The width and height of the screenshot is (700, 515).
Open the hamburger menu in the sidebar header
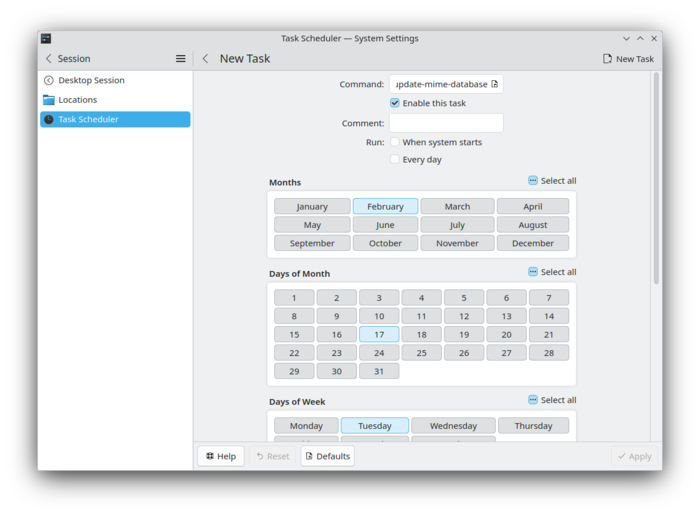click(x=180, y=58)
